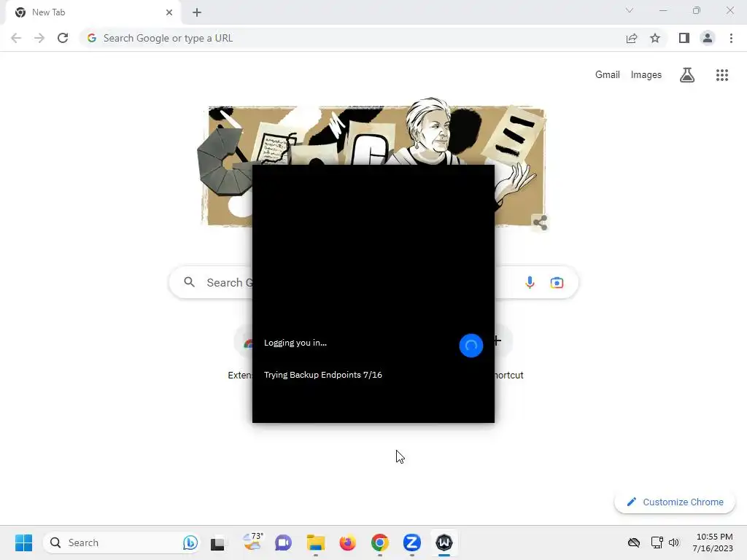
Task: Open File Explorer from the taskbar
Action: pyautogui.click(x=315, y=542)
